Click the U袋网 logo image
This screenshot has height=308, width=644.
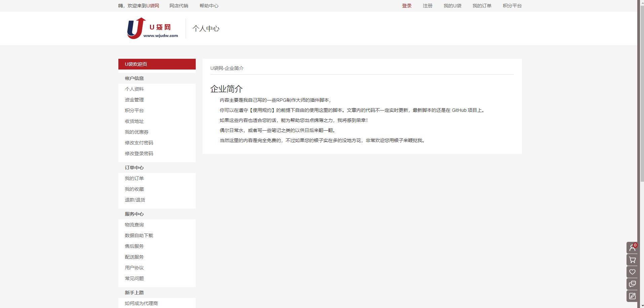(x=152, y=28)
